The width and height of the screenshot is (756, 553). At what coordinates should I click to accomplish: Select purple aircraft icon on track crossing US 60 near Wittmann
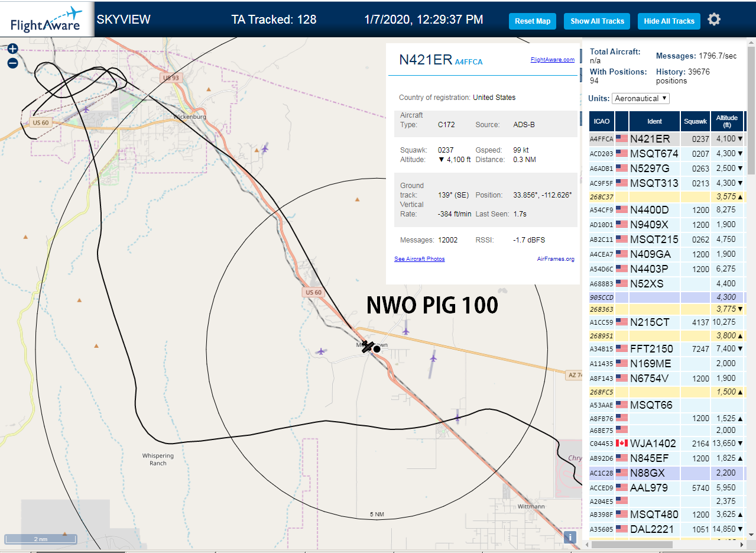(457, 418)
